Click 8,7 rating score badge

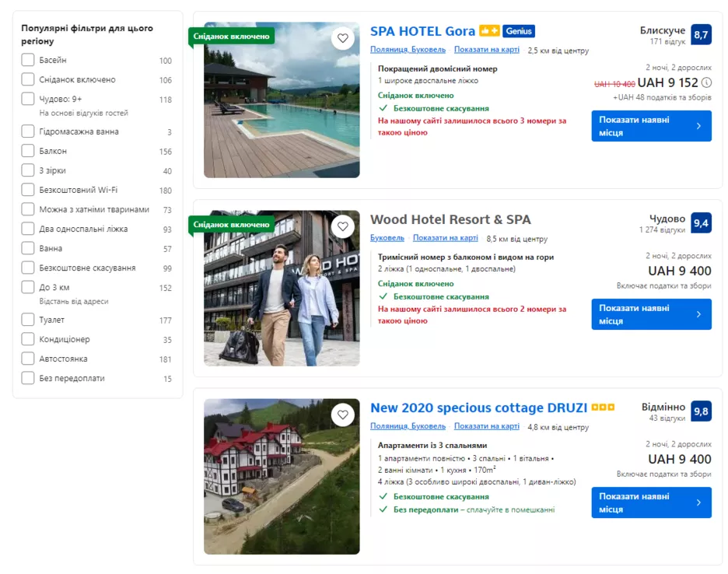(701, 35)
